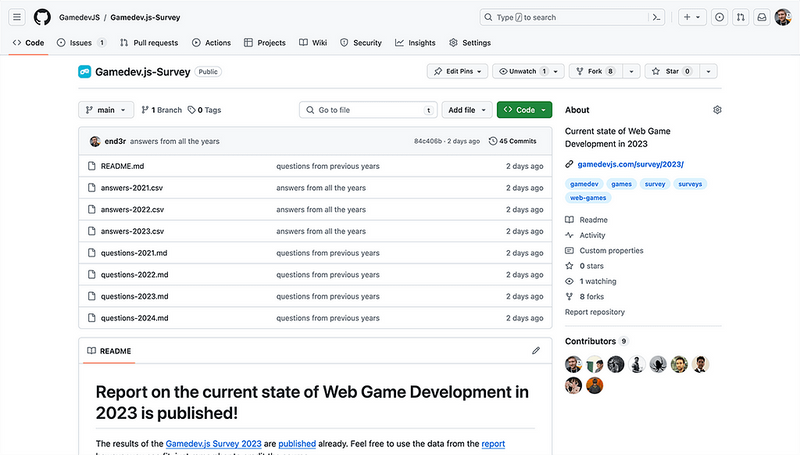
Task: Open the green Code dropdown button
Action: (x=524, y=110)
